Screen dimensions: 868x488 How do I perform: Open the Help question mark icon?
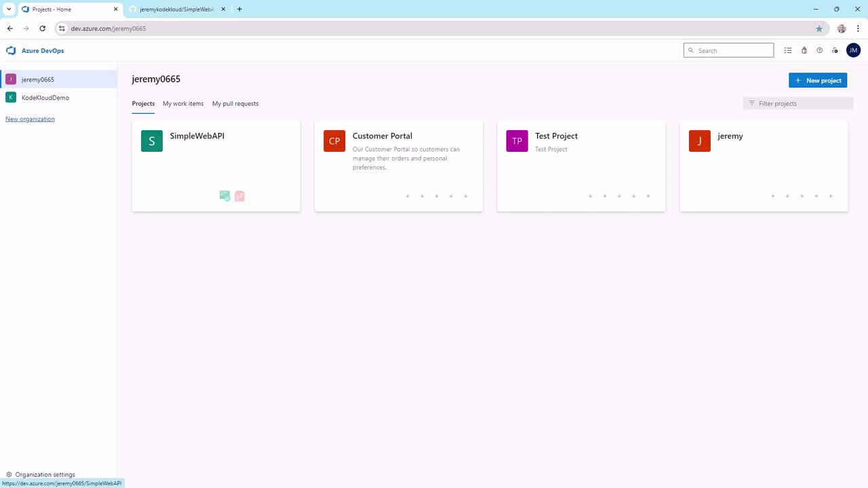pos(819,50)
